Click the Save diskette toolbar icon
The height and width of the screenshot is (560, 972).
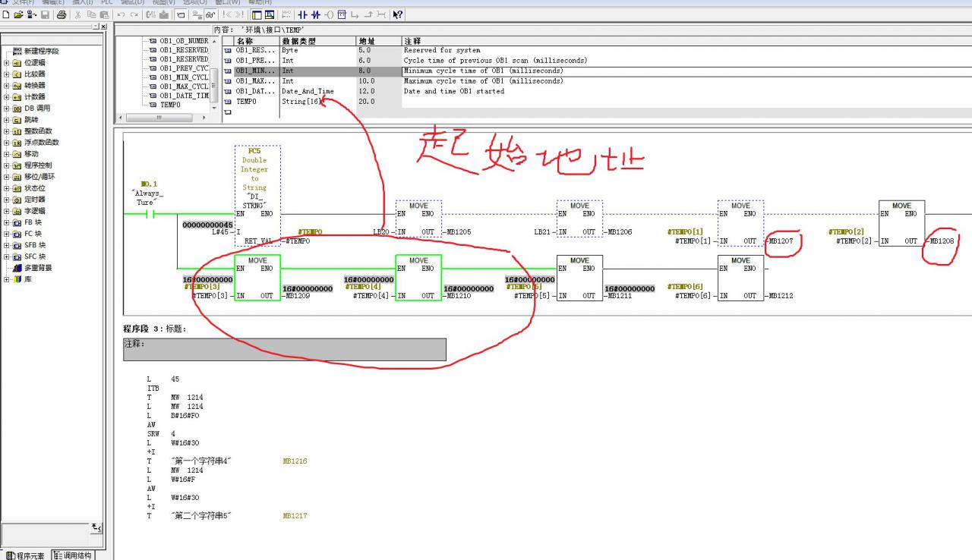(x=45, y=15)
